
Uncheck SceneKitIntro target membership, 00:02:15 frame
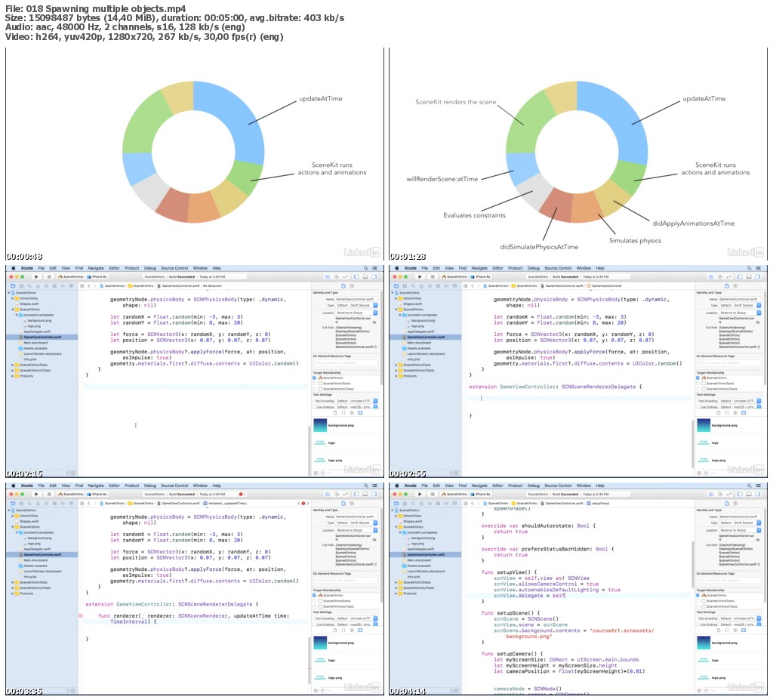314,378
